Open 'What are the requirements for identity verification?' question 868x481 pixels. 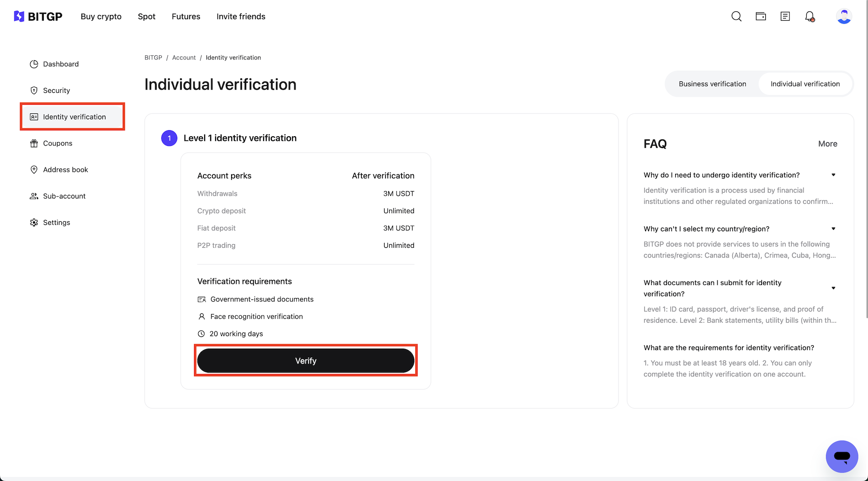tap(729, 348)
